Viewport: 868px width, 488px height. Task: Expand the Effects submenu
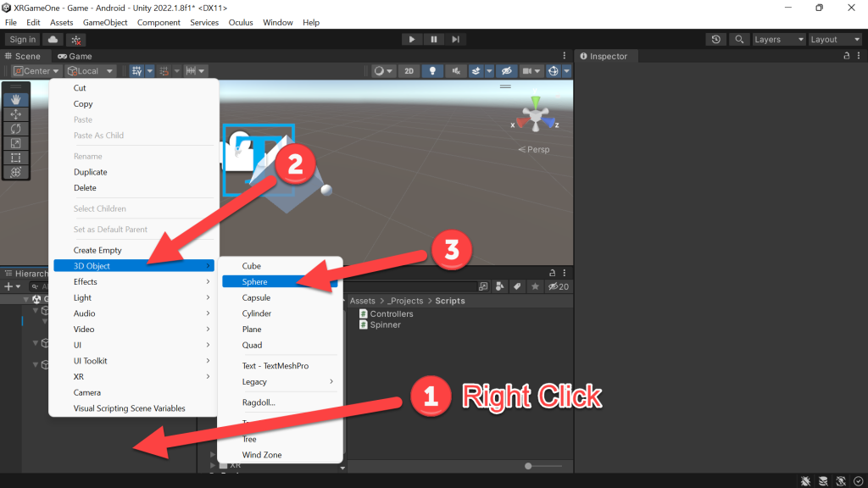tap(134, 281)
